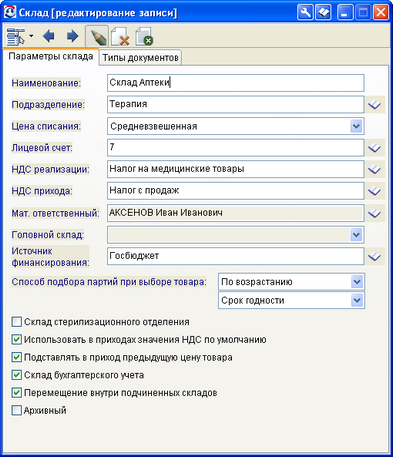Open lookup for Подразделение field
393x457 pixels.
(x=375, y=105)
